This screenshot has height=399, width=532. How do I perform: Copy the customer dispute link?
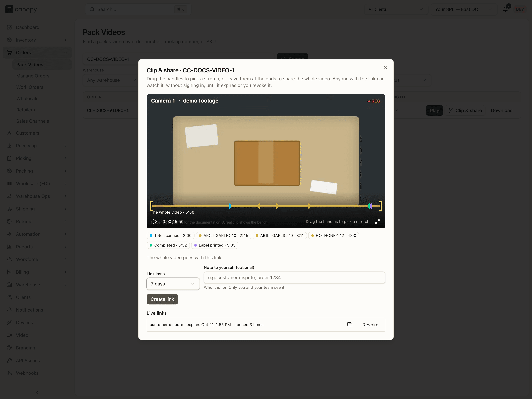coord(350,325)
